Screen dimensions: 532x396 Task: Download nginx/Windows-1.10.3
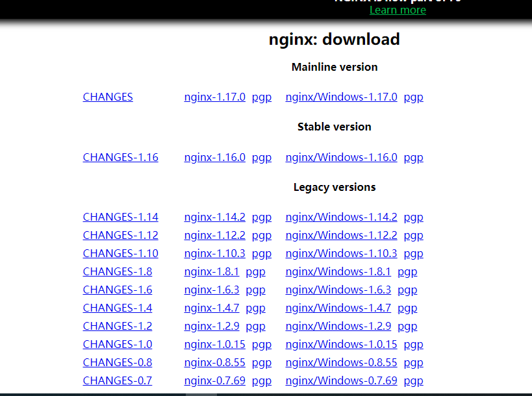coord(341,254)
